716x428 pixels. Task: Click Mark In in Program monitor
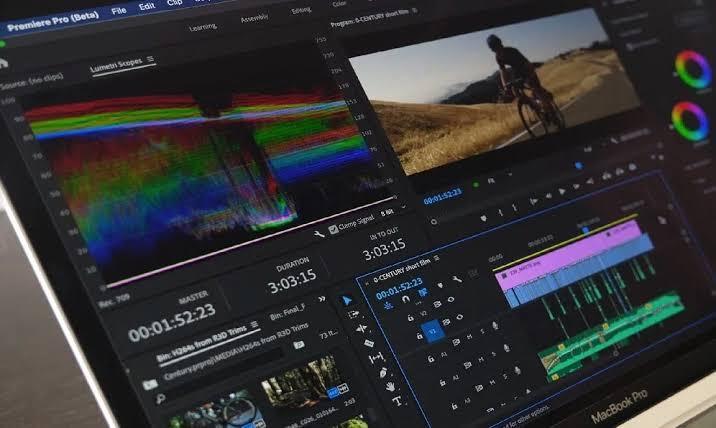click(x=500, y=212)
